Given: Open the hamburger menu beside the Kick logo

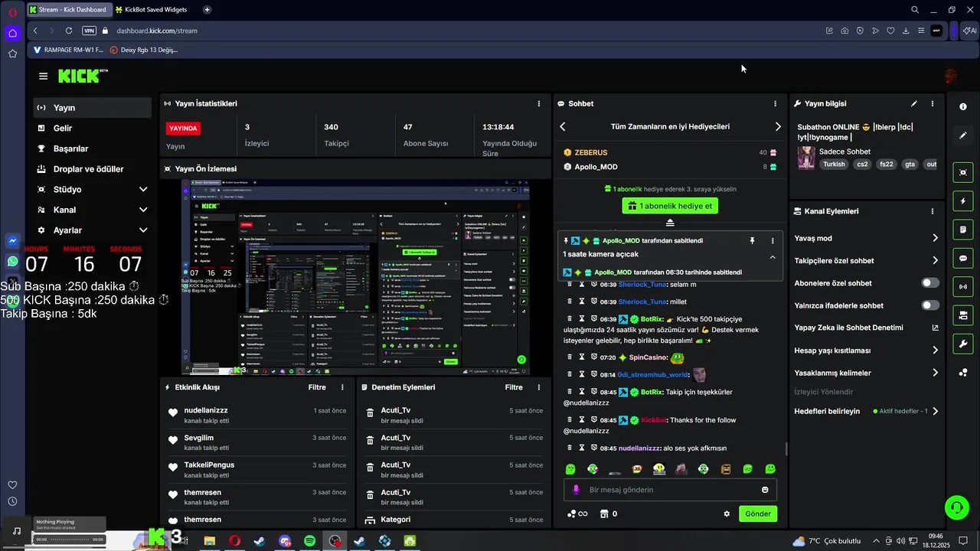Looking at the screenshot, I should click(x=43, y=76).
